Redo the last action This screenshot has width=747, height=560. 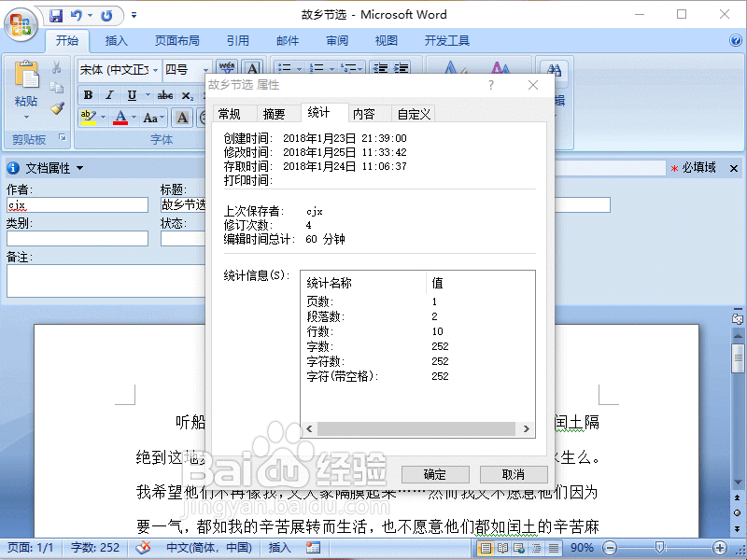(106, 16)
